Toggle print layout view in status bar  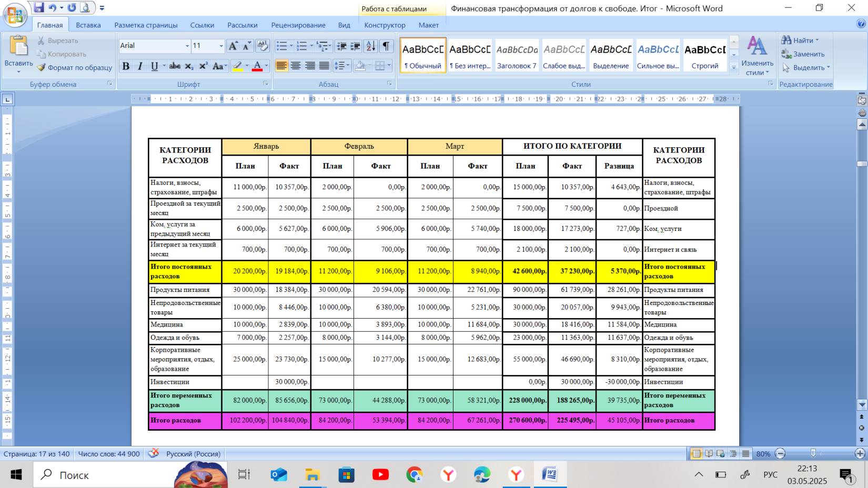[x=696, y=453]
